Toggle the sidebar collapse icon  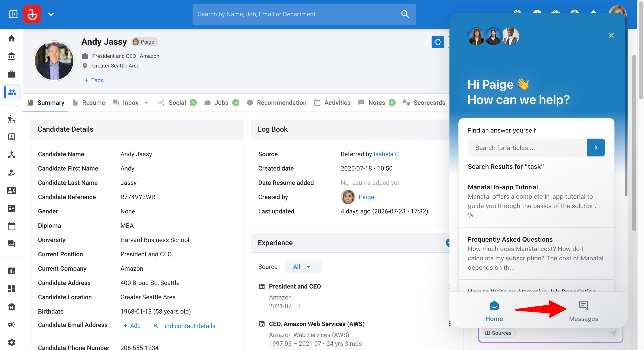[13, 14]
